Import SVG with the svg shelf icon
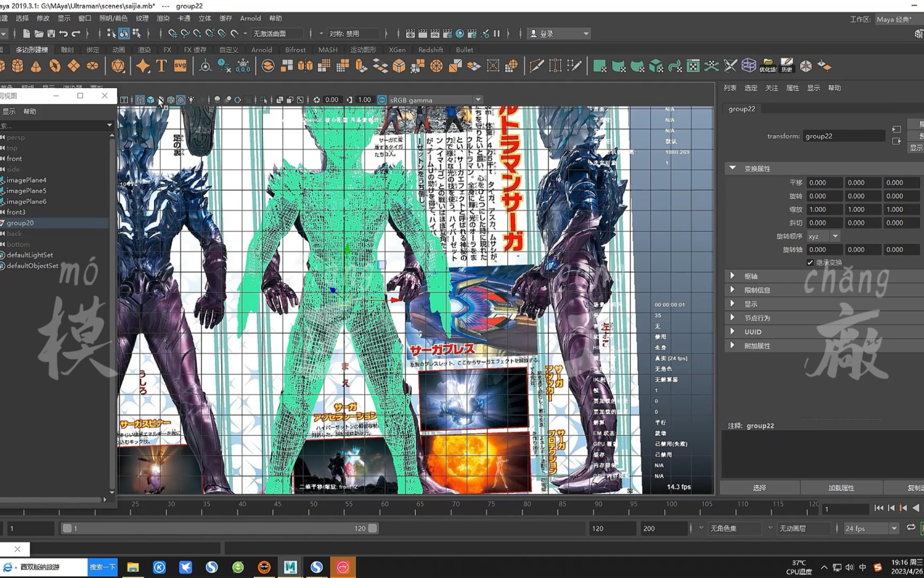 [180, 66]
